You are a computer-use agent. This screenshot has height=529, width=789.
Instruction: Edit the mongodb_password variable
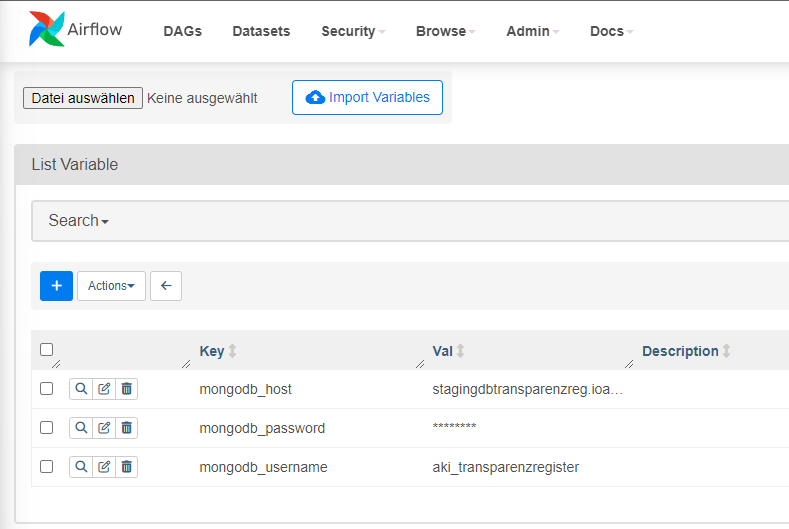pos(104,428)
